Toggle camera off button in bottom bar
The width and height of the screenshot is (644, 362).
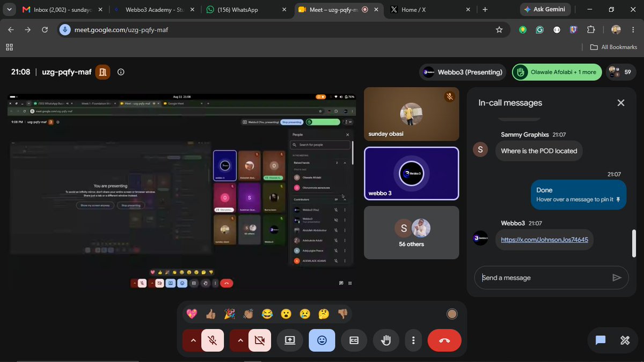click(260, 340)
